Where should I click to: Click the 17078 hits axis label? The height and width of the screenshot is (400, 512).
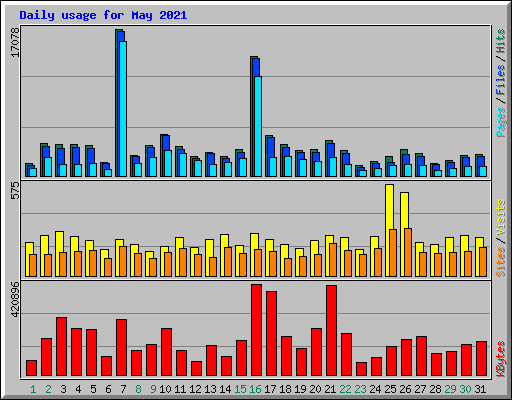click(x=15, y=42)
